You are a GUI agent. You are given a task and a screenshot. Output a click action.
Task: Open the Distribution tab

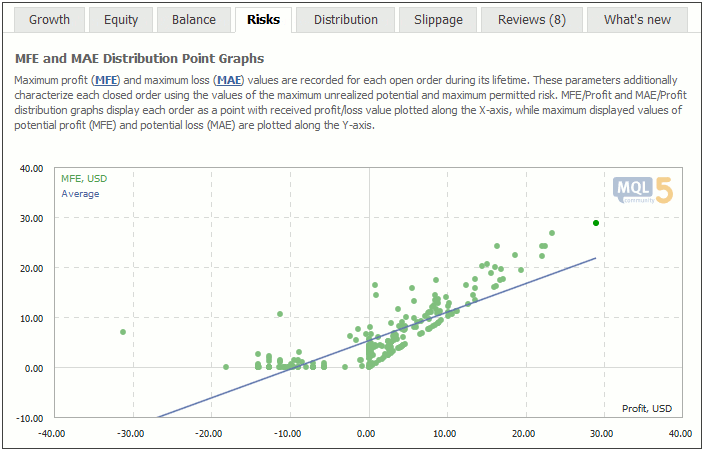click(346, 20)
